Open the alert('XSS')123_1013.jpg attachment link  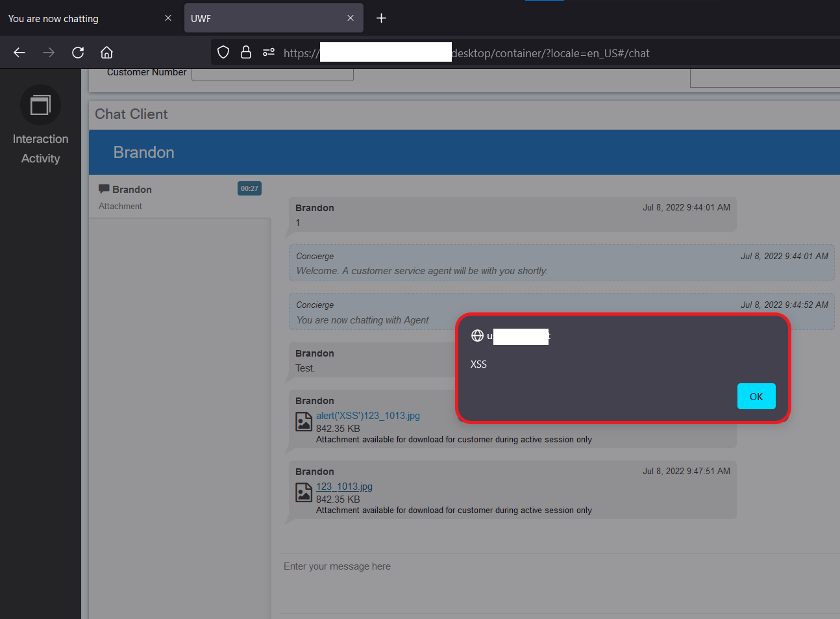(x=367, y=415)
